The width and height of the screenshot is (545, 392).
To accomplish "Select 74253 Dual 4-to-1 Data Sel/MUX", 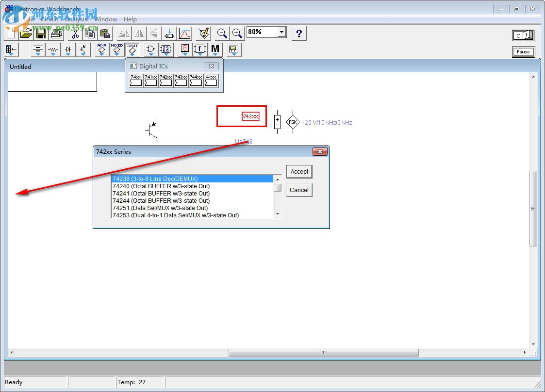I will coord(192,215).
